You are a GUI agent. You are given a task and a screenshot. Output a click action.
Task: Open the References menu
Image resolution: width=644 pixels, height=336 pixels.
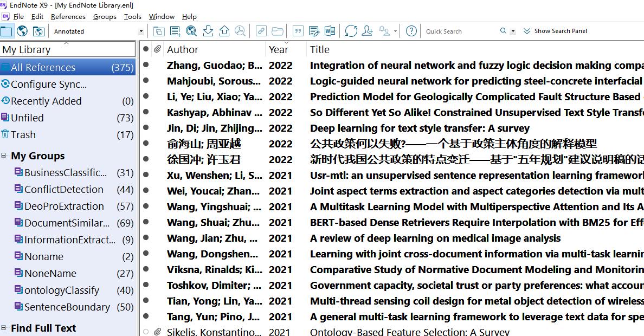(68, 16)
